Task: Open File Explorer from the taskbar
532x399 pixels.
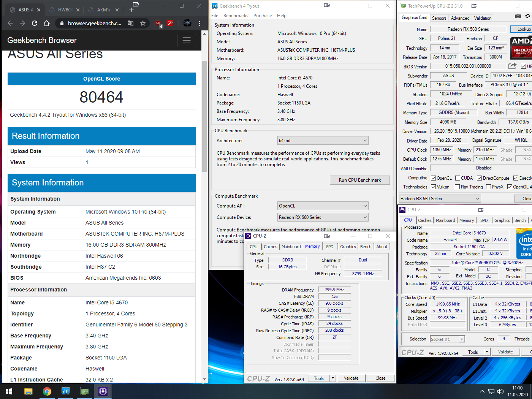Action: pos(28,391)
